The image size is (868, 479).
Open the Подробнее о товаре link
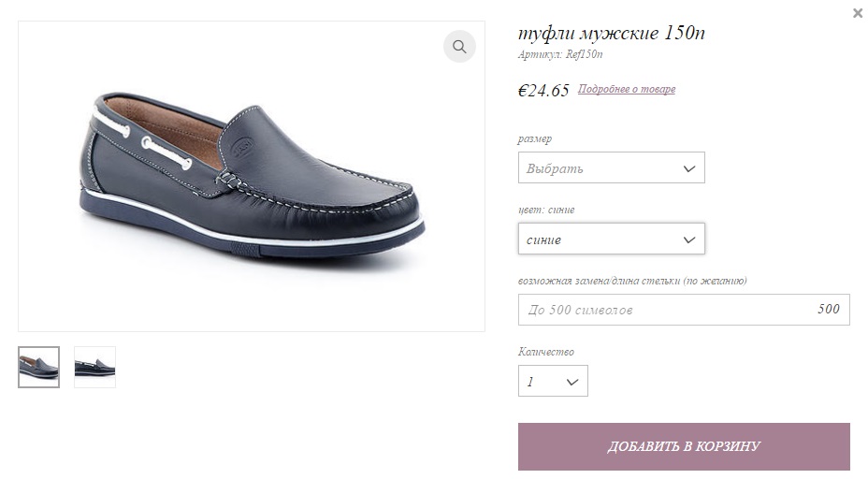627,90
